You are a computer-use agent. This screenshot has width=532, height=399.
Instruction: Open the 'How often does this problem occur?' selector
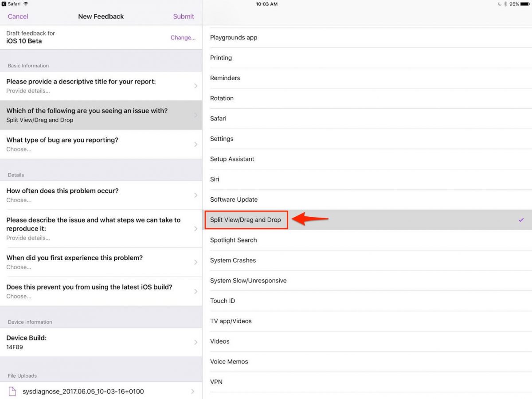pos(101,195)
